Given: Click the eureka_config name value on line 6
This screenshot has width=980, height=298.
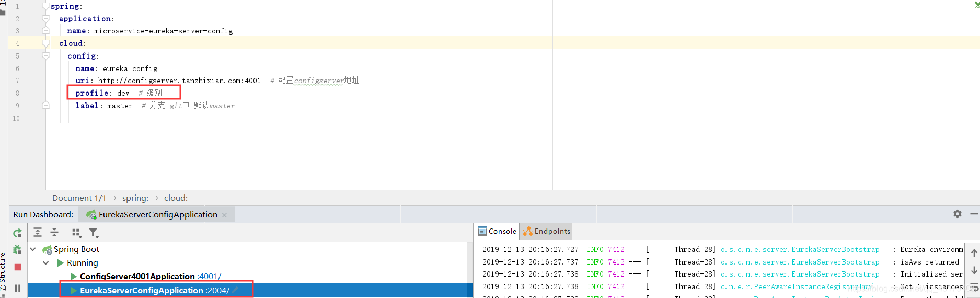Looking at the screenshot, I should click(x=130, y=68).
